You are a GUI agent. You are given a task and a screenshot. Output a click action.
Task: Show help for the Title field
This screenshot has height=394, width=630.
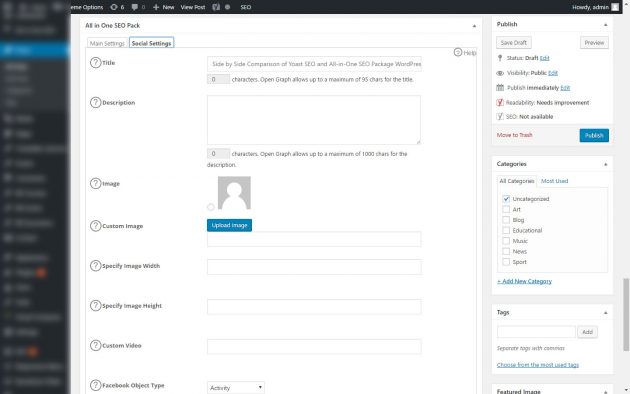click(x=95, y=63)
